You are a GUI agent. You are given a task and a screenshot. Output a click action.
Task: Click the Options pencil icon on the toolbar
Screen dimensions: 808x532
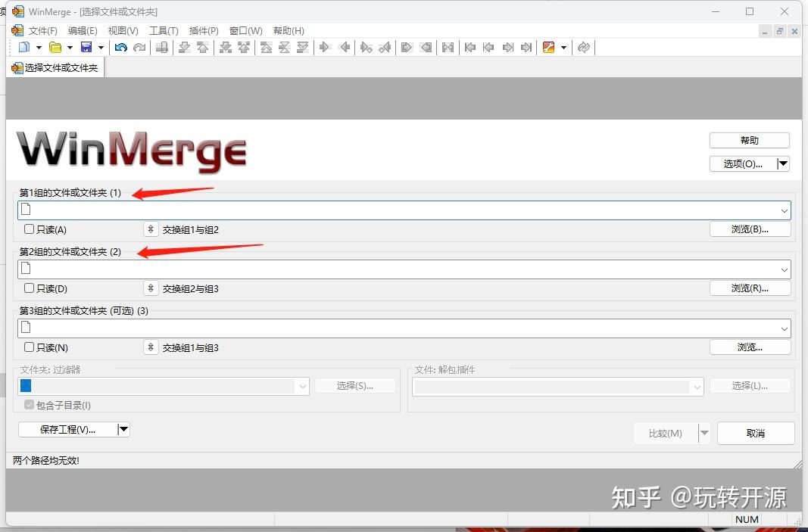[550, 48]
